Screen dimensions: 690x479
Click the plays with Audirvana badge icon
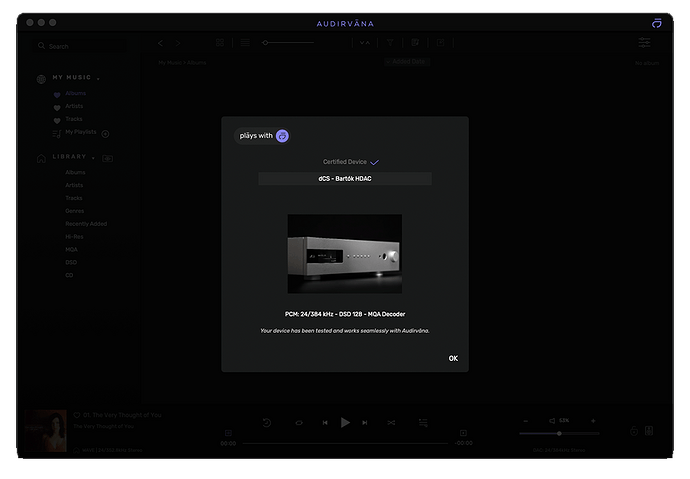pyautogui.click(x=282, y=136)
